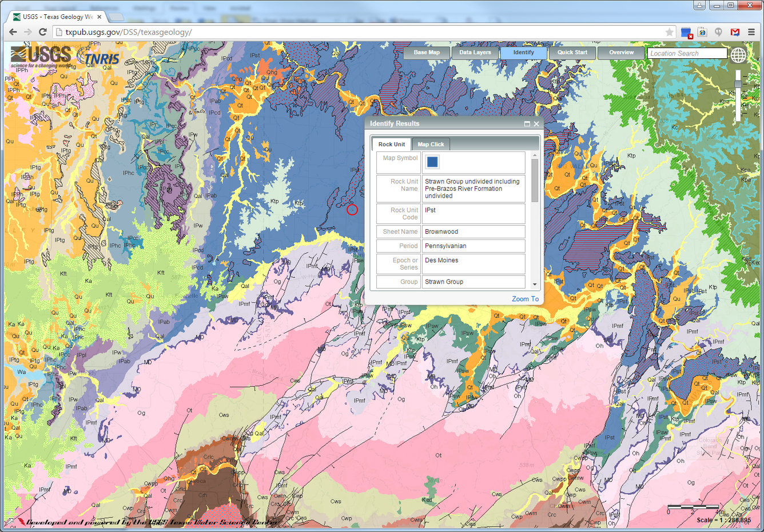Viewport: 764px width, 532px height.
Task: Bookmark page with the star icon
Action: coord(669,32)
